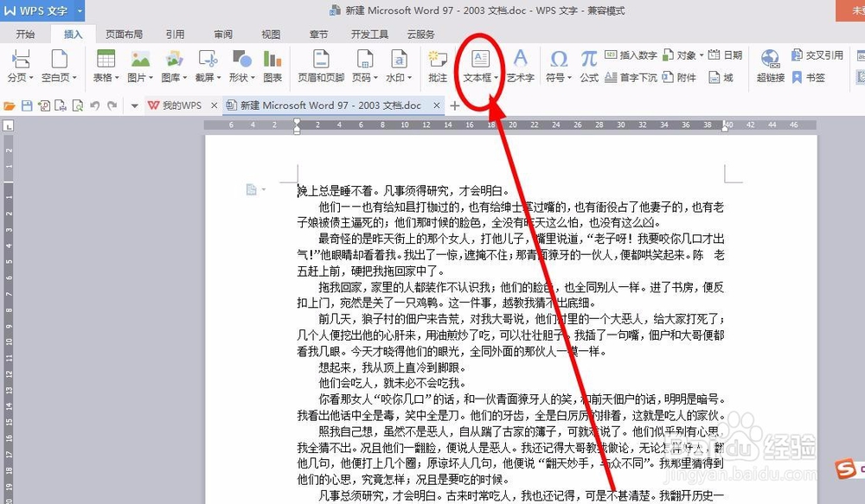Insert a page break with 分页

click(x=17, y=65)
